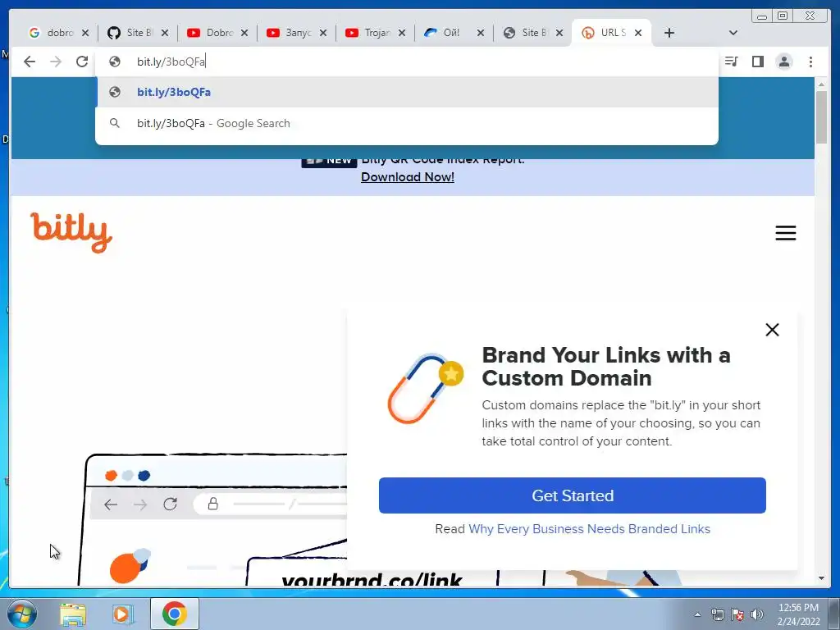The image size is (840, 630).
Task: Open the Chrome three-dot menu
Action: [810, 62]
